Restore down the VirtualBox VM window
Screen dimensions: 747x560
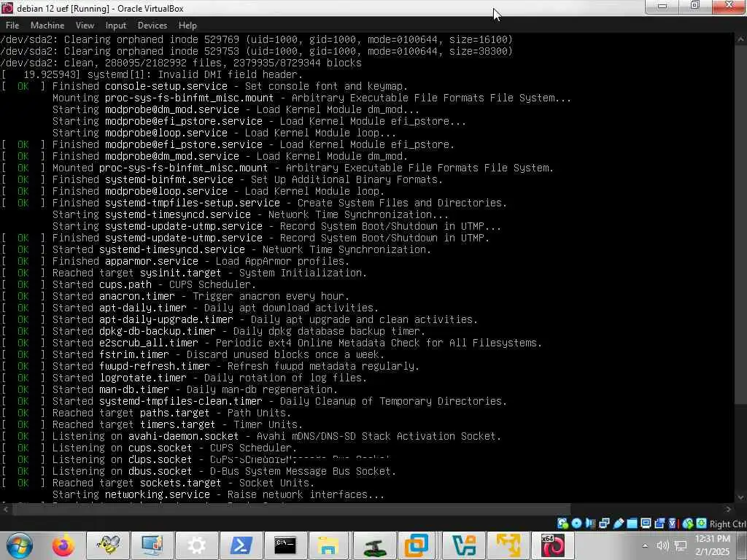point(695,6)
